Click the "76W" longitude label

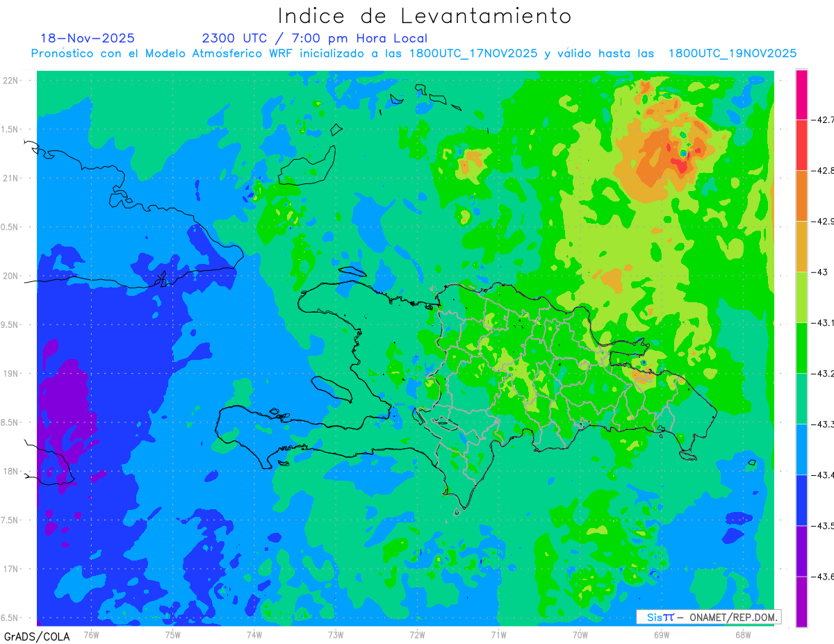91,634
